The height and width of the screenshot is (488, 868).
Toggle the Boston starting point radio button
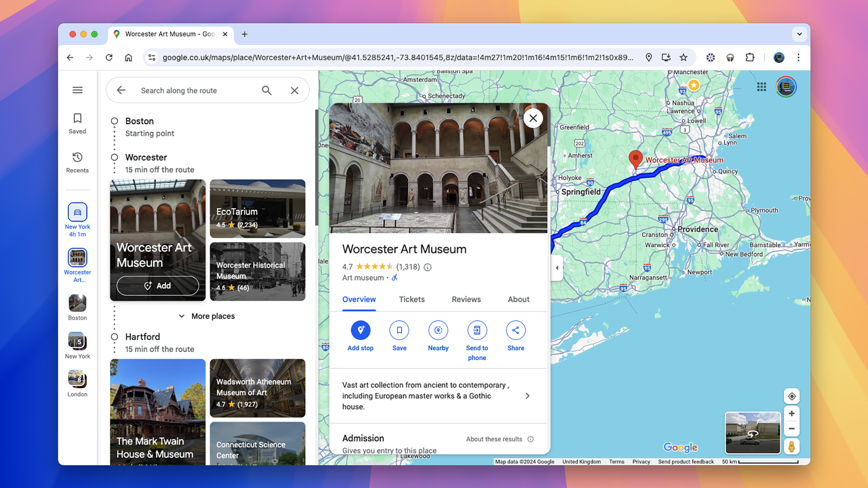pos(114,121)
